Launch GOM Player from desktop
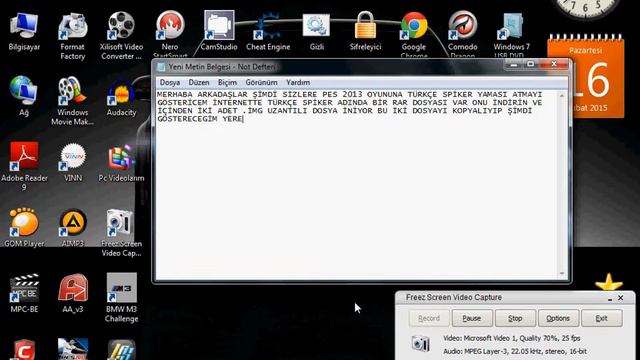The image size is (640, 360). (x=24, y=222)
